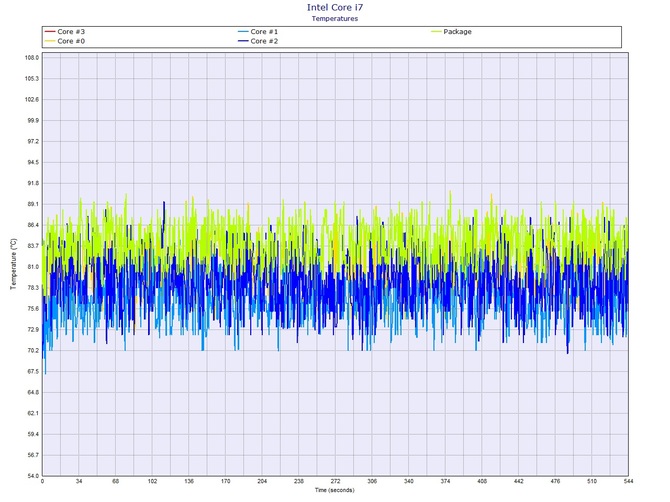Click the red Core #3 color line
Screen dimensions: 670x502
point(50,32)
